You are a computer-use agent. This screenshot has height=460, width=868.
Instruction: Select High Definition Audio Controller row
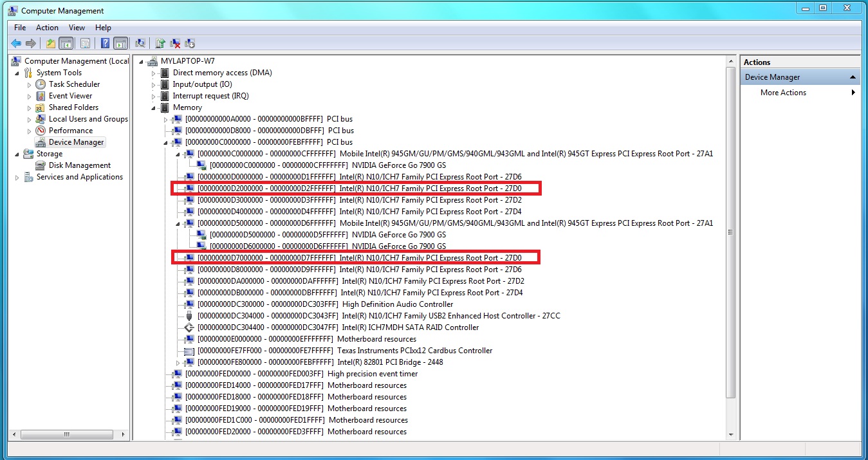325,304
